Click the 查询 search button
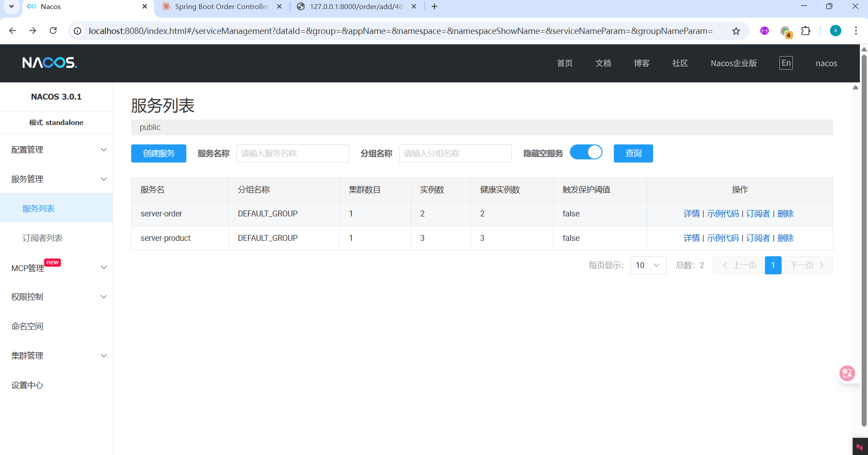868x455 pixels. click(x=633, y=153)
